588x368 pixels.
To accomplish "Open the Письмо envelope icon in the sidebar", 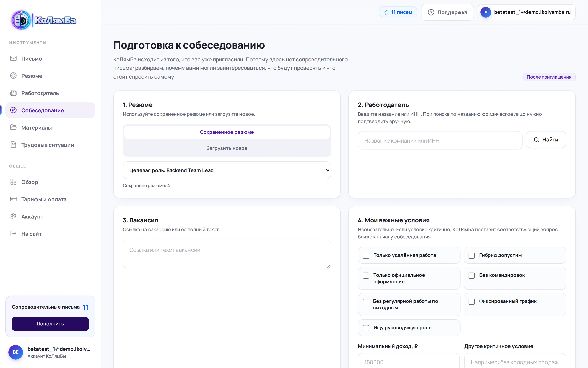I will pos(13,58).
